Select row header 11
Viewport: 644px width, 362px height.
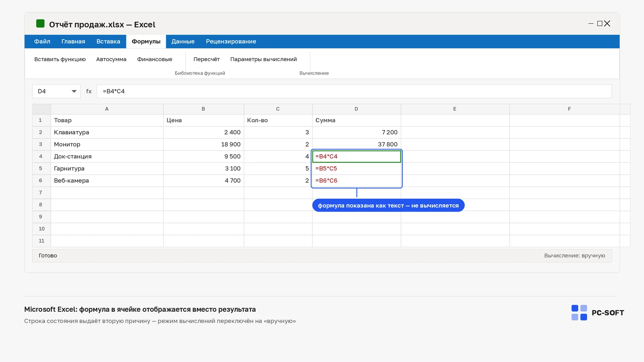click(x=41, y=241)
